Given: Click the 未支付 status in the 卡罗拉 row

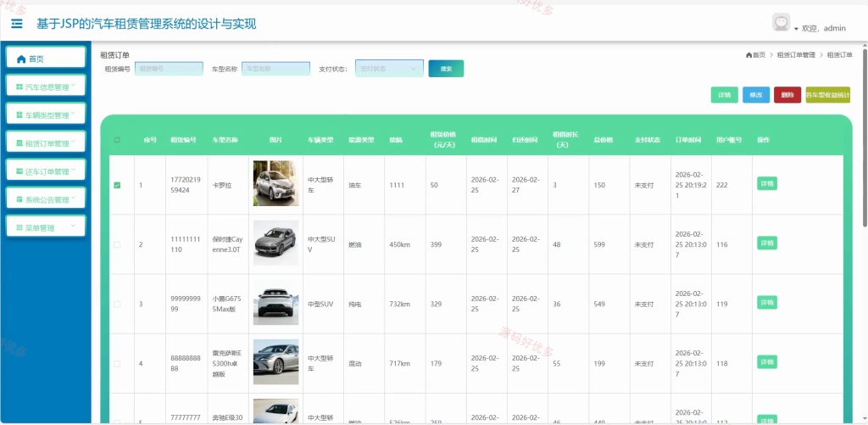Looking at the screenshot, I should [644, 185].
